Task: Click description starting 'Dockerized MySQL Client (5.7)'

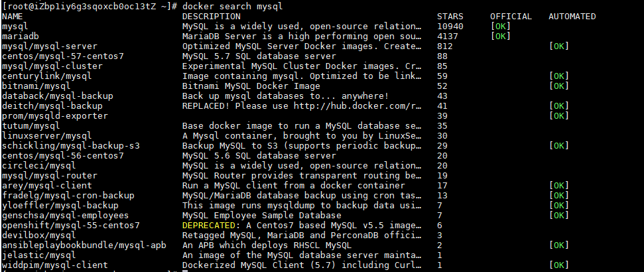Action: point(302,265)
